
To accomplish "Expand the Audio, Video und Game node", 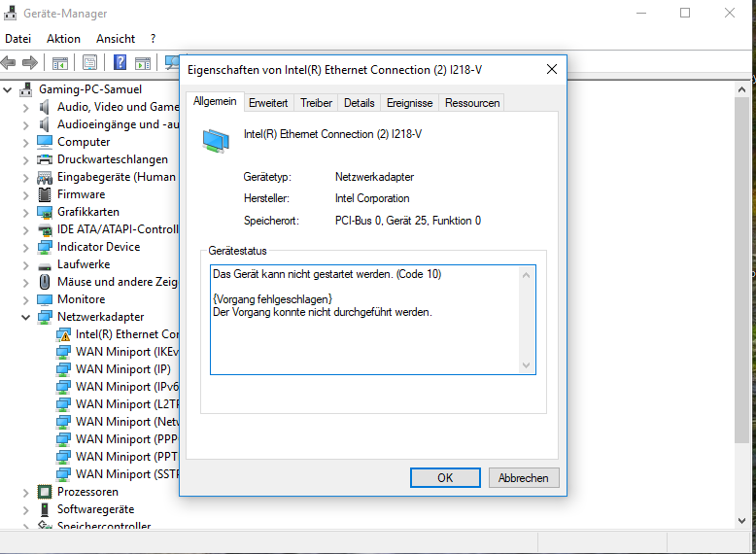I will click(26, 108).
